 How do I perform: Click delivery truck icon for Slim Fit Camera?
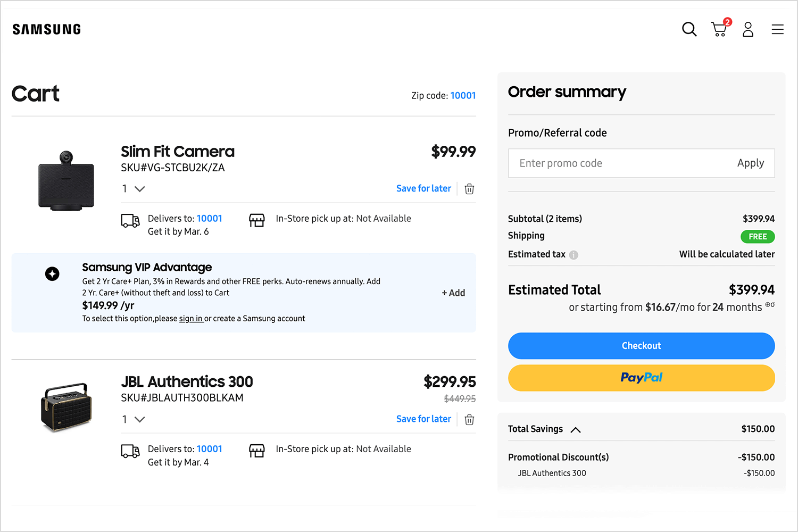tap(130, 220)
